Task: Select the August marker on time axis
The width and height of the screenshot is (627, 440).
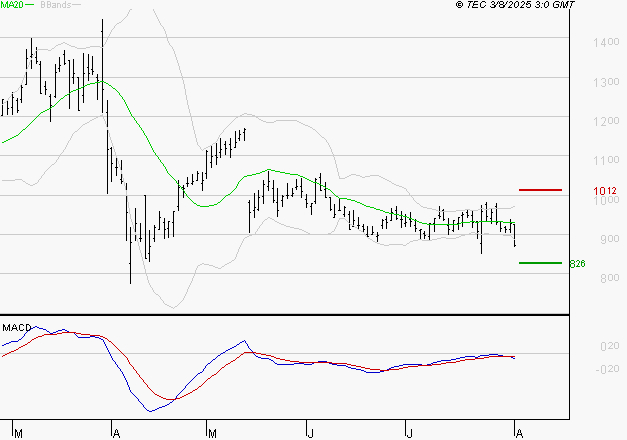Action: [517, 432]
